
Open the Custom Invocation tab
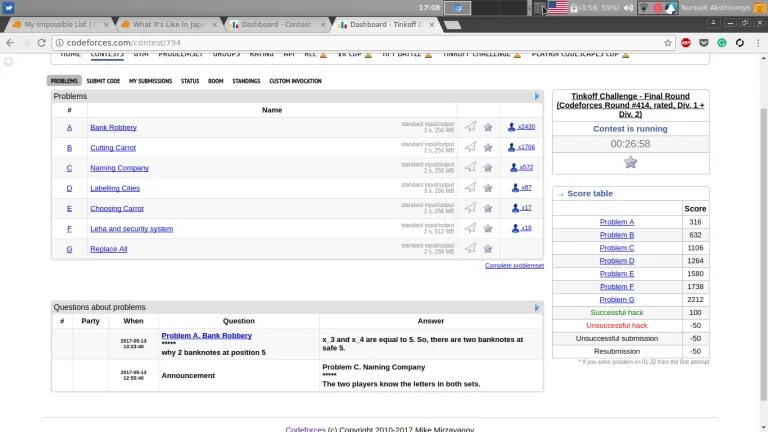point(295,81)
